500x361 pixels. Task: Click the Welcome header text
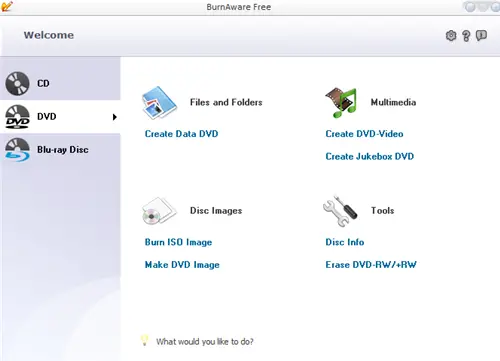(x=49, y=35)
